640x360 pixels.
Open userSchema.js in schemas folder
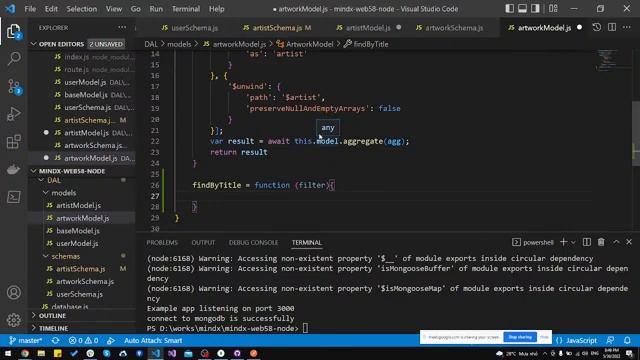80,294
